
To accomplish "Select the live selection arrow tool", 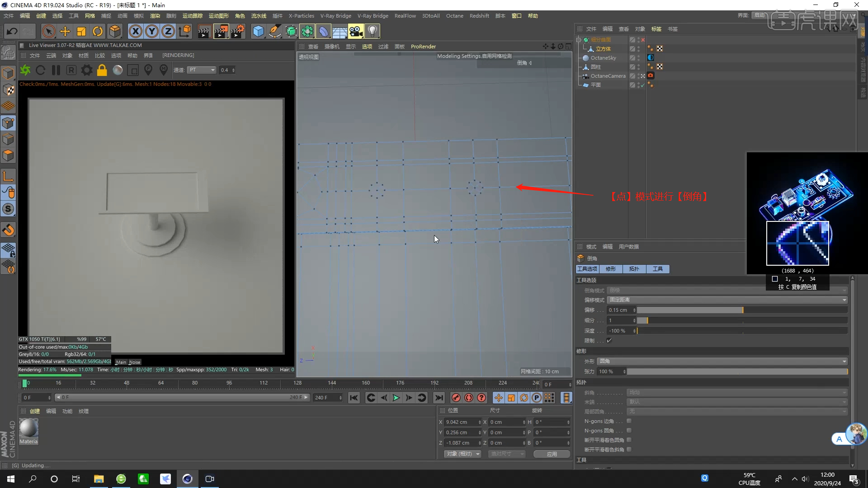I will pos(48,31).
